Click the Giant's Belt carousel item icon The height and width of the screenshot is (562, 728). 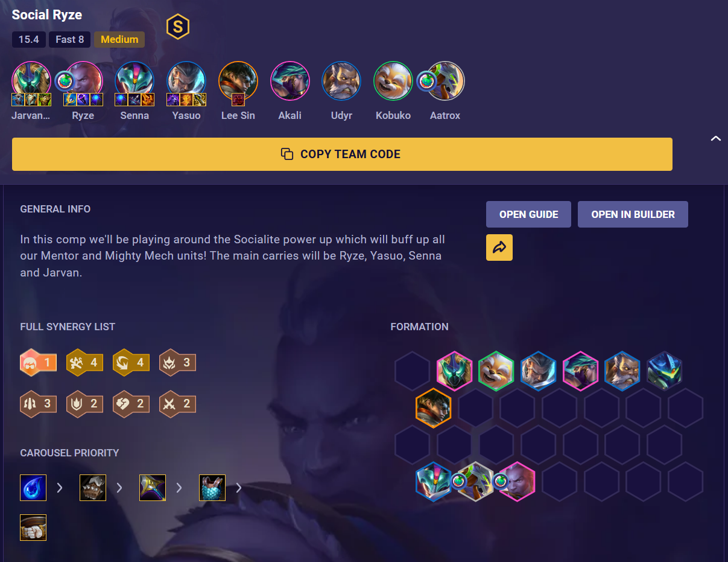pos(33,528)
